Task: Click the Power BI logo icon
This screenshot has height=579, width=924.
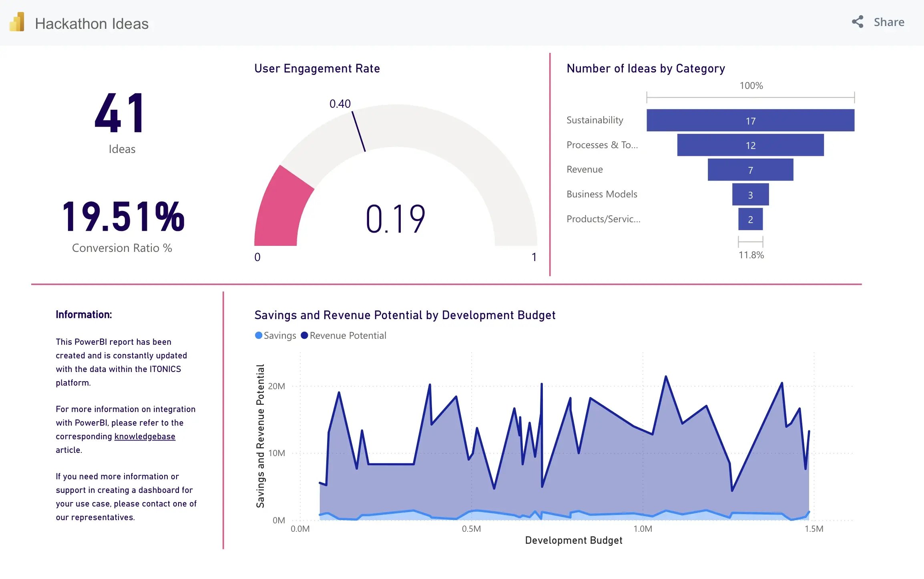Action: point(17,23)
